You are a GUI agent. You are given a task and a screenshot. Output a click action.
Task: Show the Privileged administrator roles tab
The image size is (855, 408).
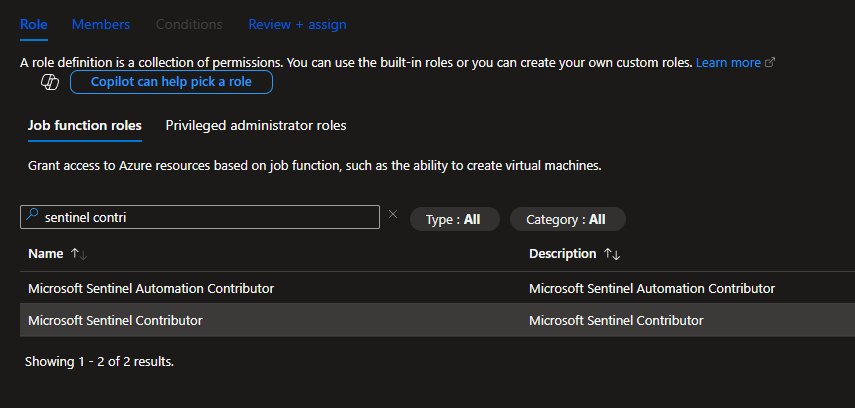[256, 125]
